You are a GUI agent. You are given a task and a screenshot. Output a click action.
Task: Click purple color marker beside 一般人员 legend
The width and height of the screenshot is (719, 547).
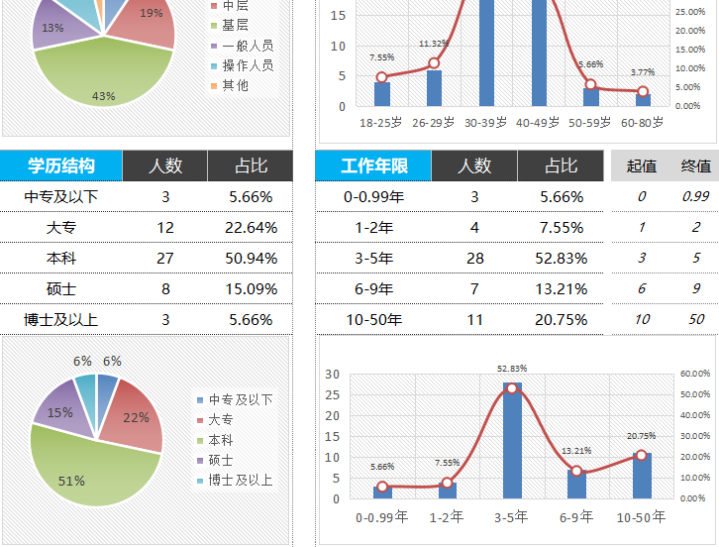(214, 46)
